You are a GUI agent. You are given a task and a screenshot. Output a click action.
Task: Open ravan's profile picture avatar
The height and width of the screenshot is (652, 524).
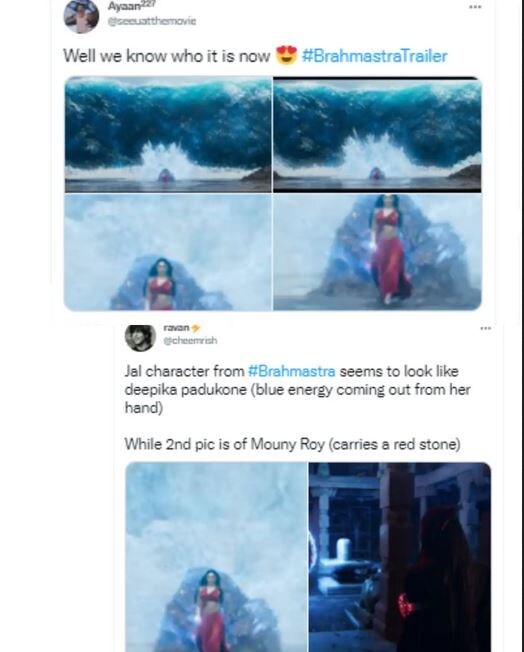coord(140,338)
